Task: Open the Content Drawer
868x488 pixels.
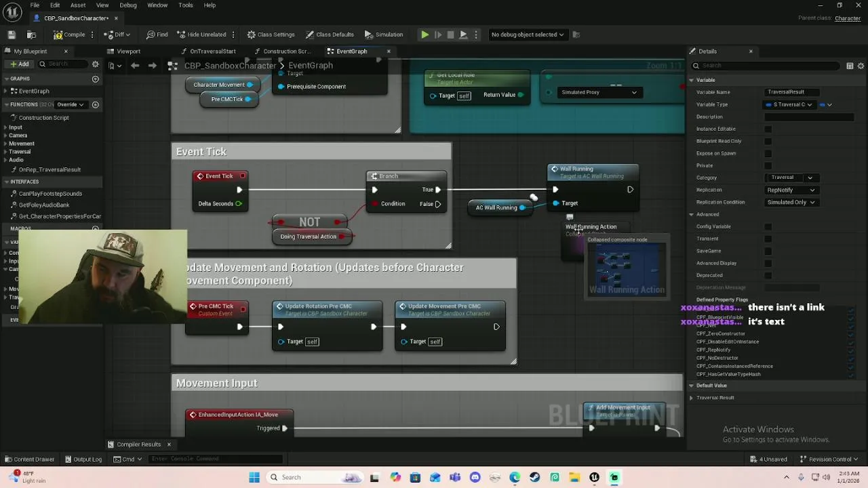Action: 29,460
